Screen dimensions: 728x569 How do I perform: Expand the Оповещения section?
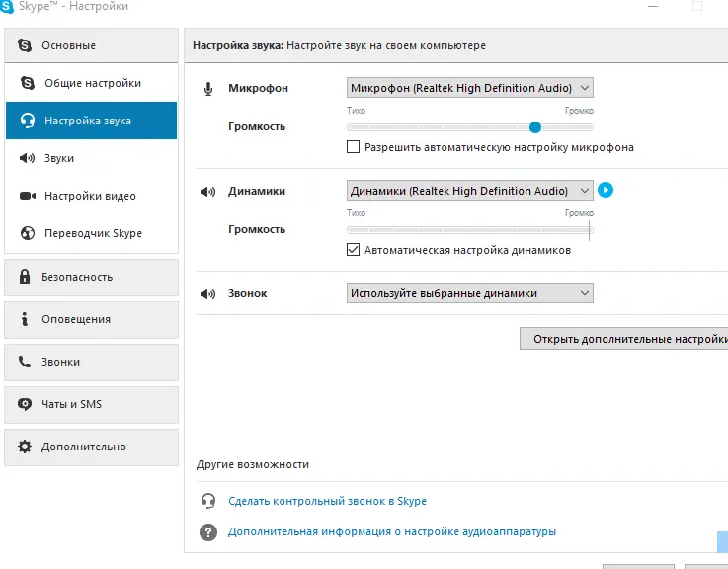[x=92, y=320]
